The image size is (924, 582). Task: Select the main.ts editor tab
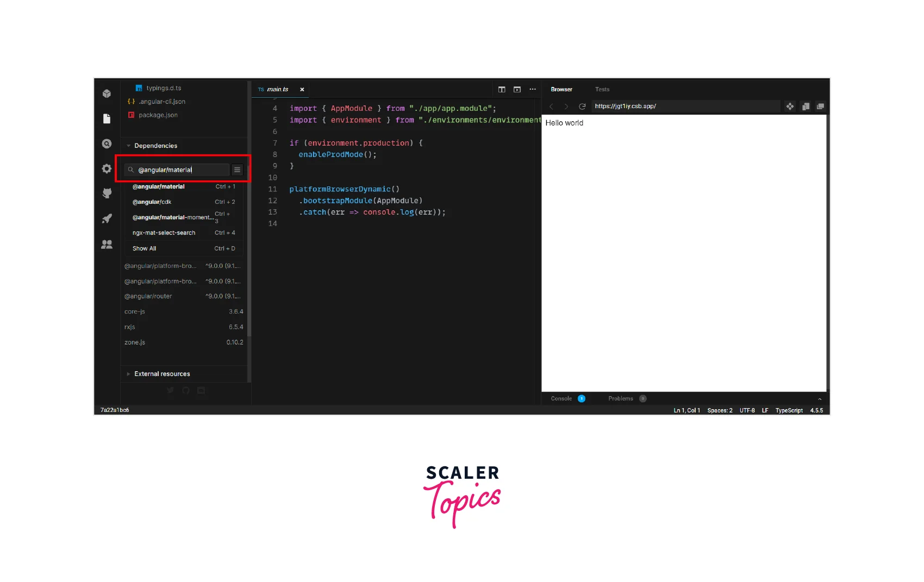point(277,90)
